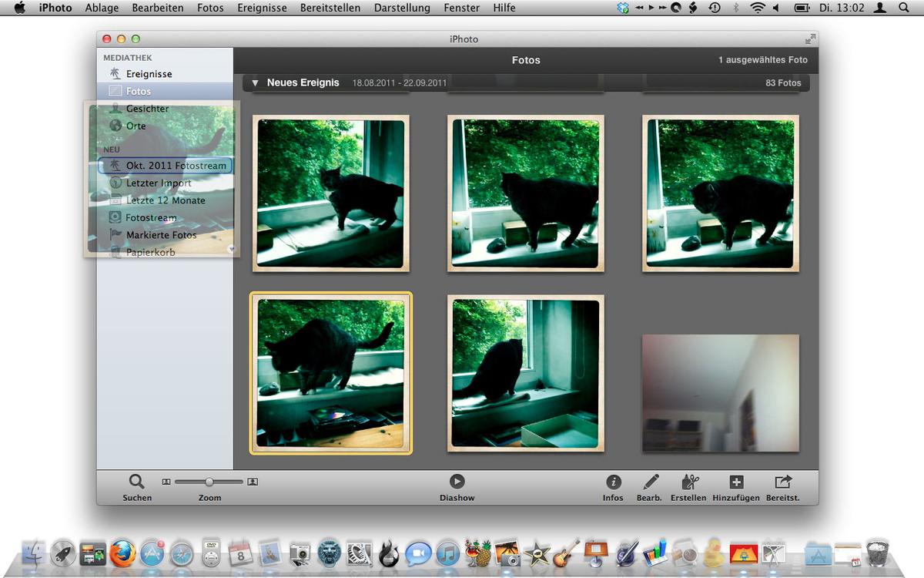Screen dimensions: 924x578
Task: Open iCal calendar in the Dock
Action: pyautogui.click(x=241, y=553)
